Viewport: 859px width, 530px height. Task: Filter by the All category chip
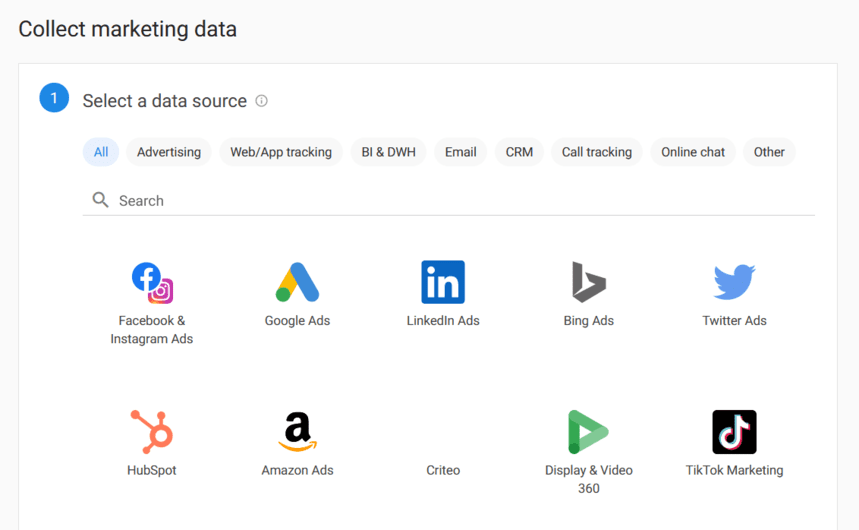101,152
